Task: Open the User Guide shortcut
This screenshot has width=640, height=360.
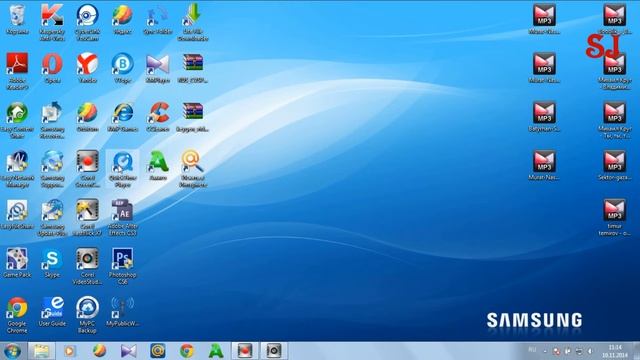Action: point(52,311)
